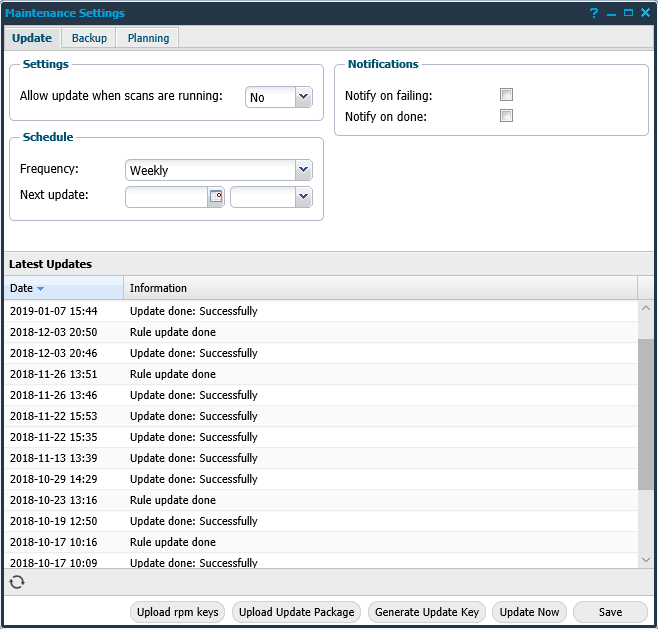Click the Date column sort arrow

tap(41, 289)
